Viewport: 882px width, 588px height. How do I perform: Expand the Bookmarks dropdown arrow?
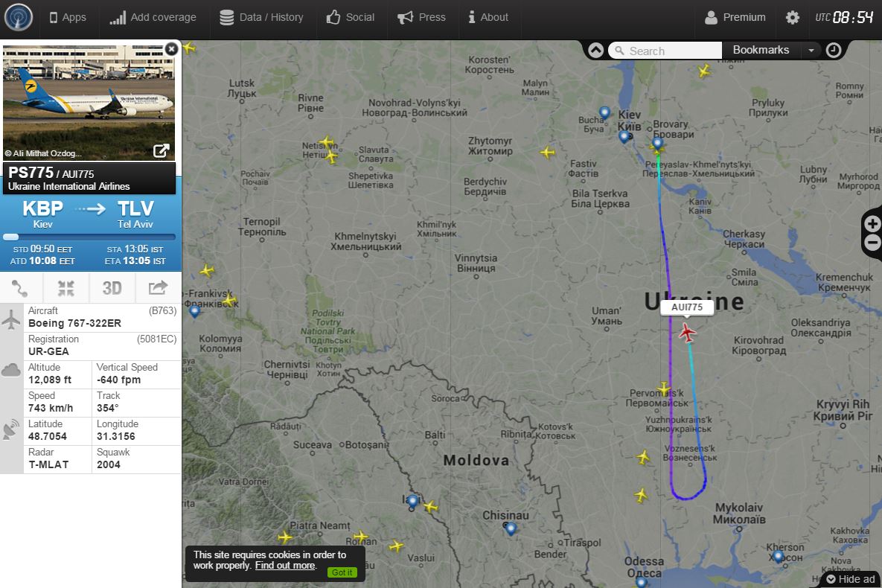pyautogui.click(x=811, y=51)
